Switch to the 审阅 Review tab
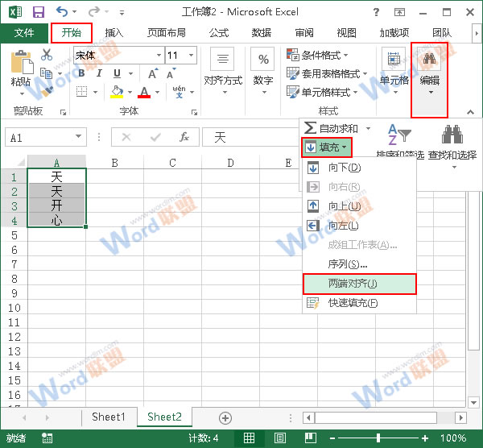This screenshot has height=448, width=483. coord(304,33)
